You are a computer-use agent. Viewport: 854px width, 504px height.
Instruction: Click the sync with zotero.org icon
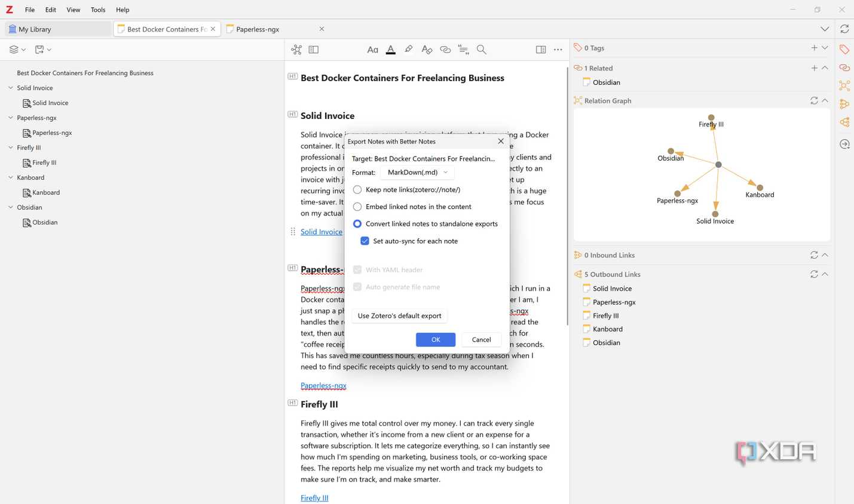click(x=844, y=29)
